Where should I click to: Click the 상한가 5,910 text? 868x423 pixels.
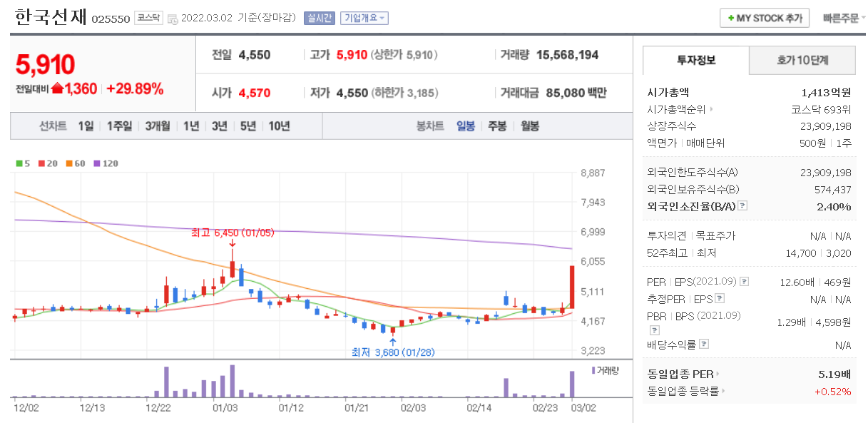[x=404, y=55]
